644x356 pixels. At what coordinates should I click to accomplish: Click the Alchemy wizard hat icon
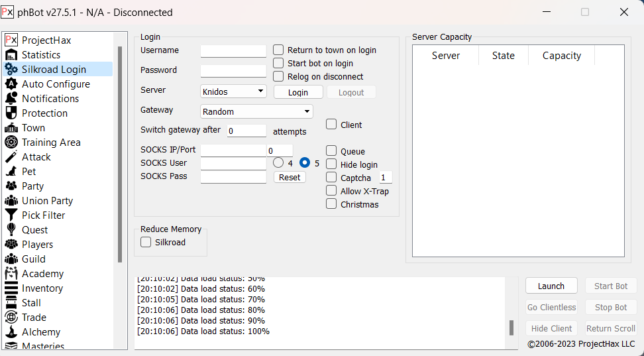click(x=11, y=332)
